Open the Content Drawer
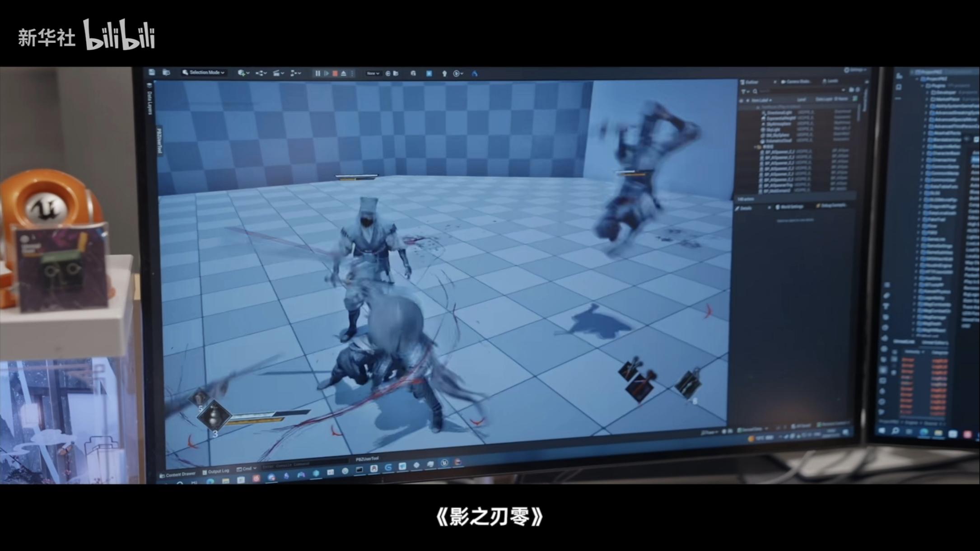 pos(178,474)
